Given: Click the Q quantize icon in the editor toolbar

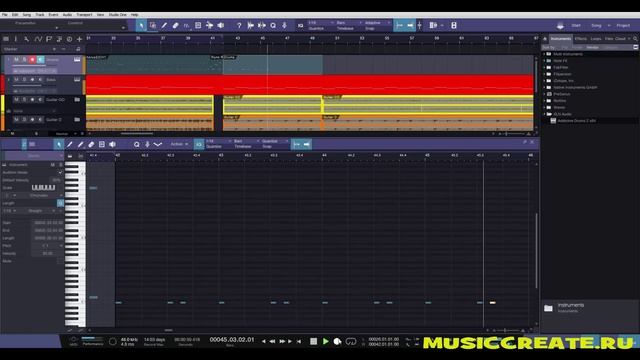Looking at the screenshot, I should pos(137,144).
